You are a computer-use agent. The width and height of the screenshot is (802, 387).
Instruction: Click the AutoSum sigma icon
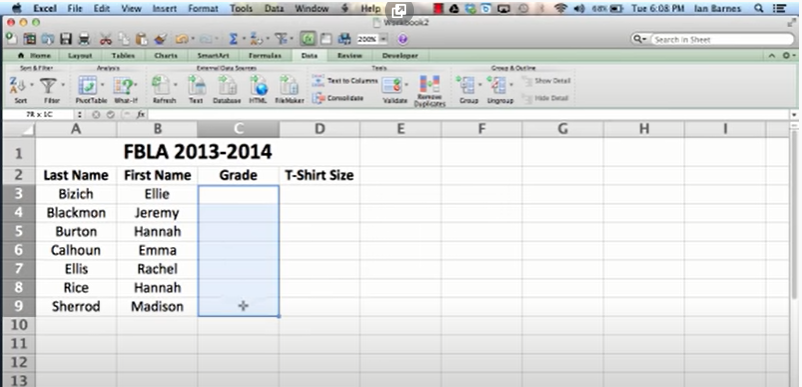(233, 39)
